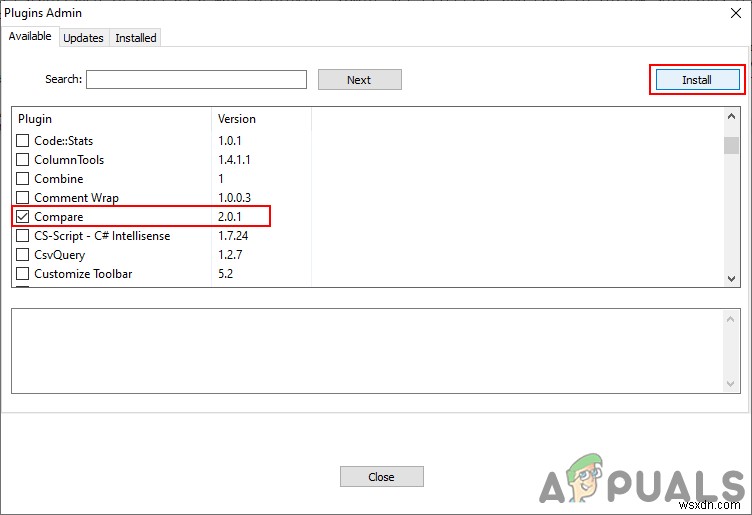
Task: Tick the CS-Script - C# Intellisense checkbox
Action: click(23, 235)
